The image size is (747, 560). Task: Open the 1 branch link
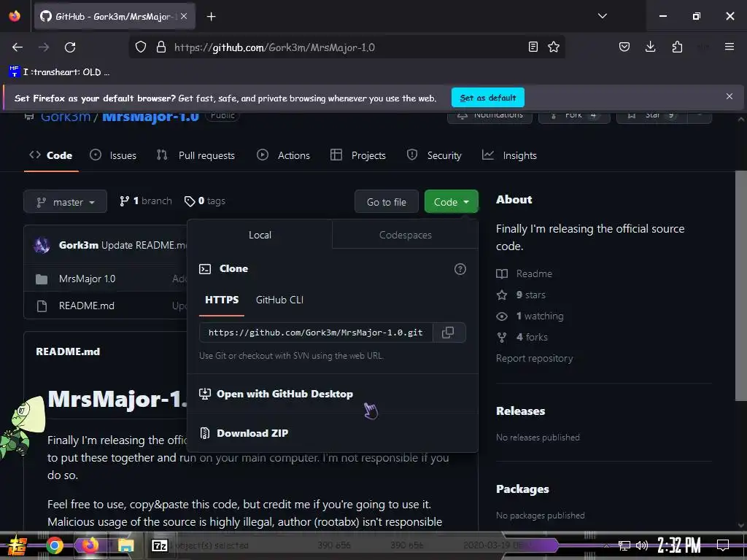[146, 201]
